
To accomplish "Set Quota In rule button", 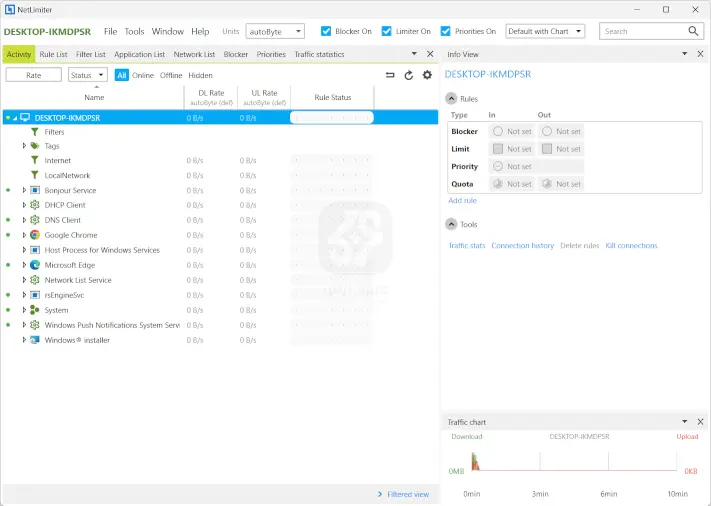I will (511, 184).
